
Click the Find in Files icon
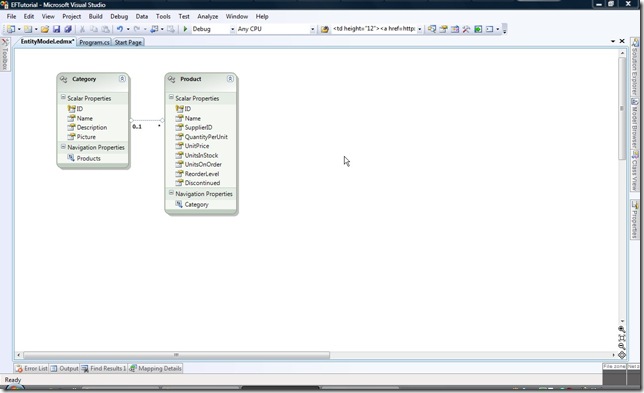point(324,29)
